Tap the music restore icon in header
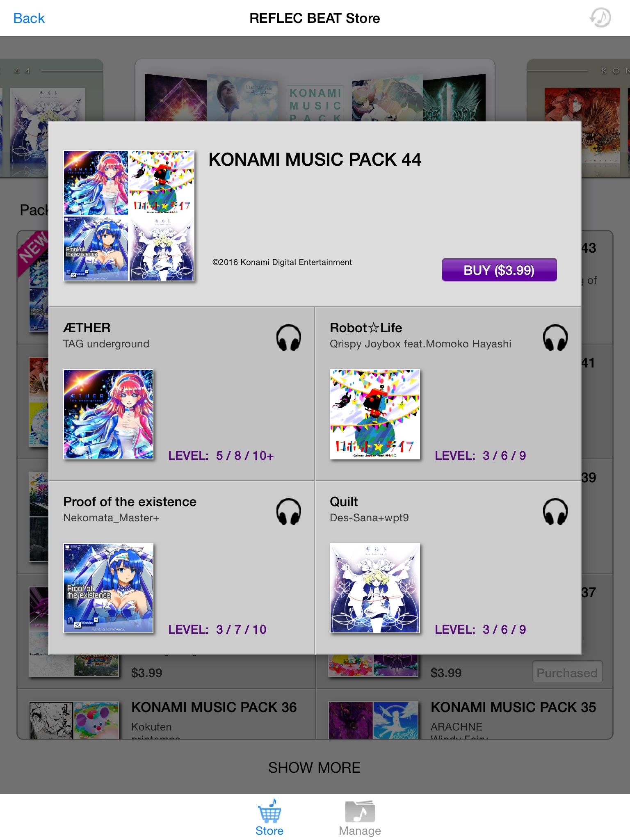Screen dimensions: 630x840 [600, 18]
